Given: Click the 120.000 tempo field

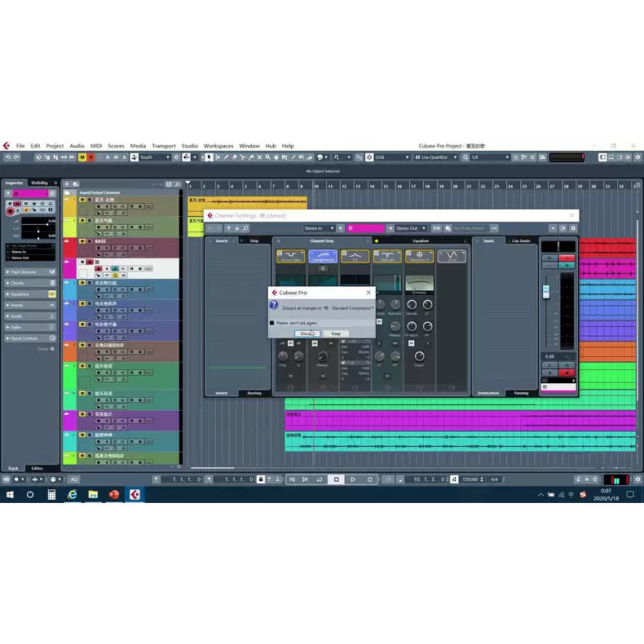Looking at the screenshot, I should (470, 479).
